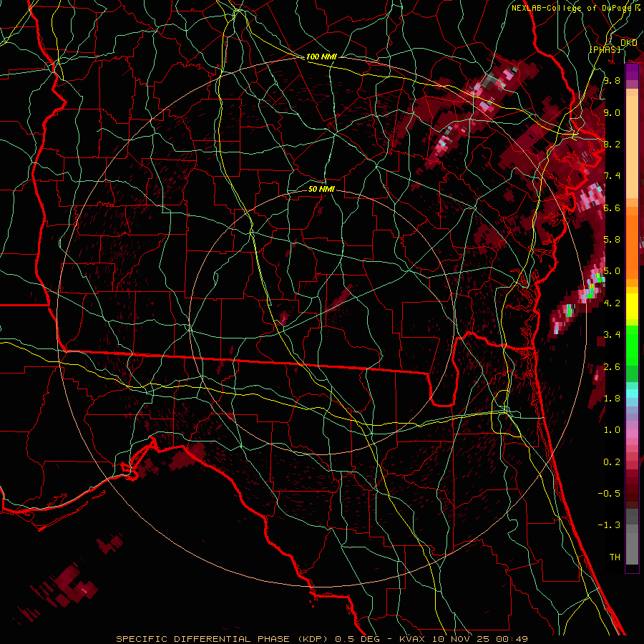This screenshot has width=644, height=644.
Task: Click the 2.6 color scale value
Action: pyautogui.click(x=612, y=367)
